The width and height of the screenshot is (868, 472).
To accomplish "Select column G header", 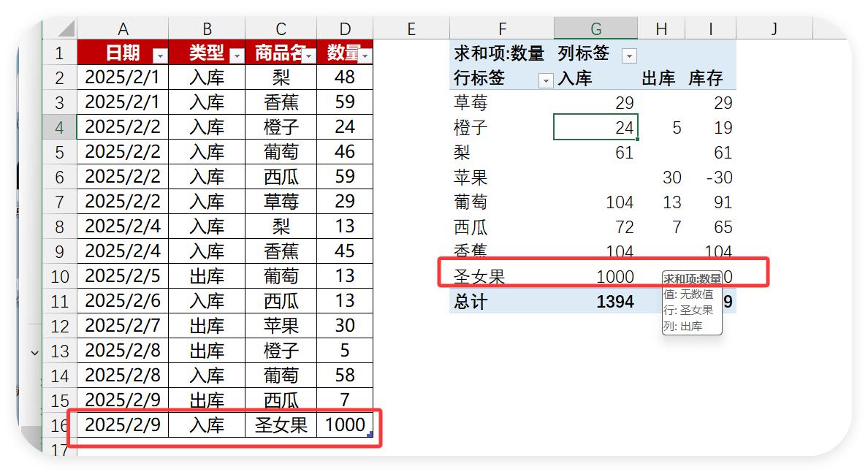I will [x=596, y=28].
